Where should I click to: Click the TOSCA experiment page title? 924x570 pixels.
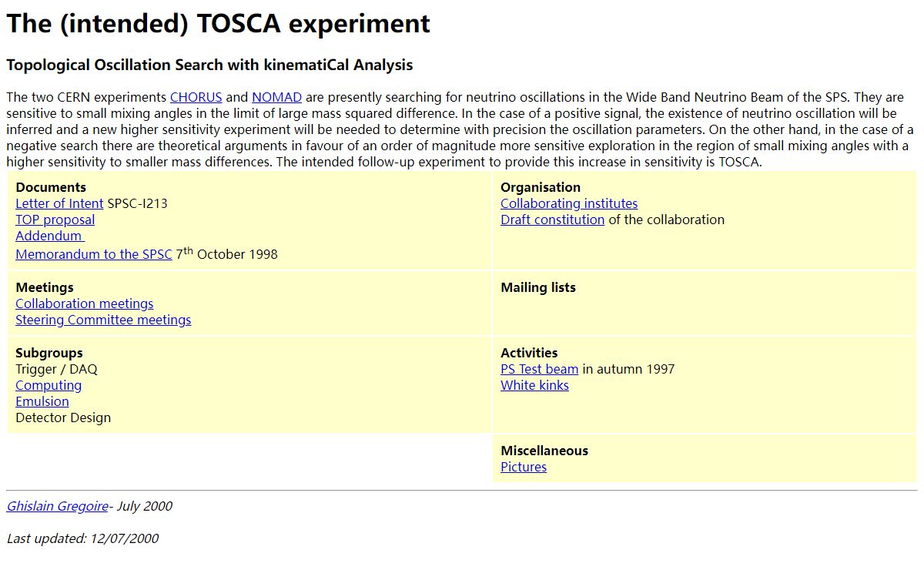(218, 23)
